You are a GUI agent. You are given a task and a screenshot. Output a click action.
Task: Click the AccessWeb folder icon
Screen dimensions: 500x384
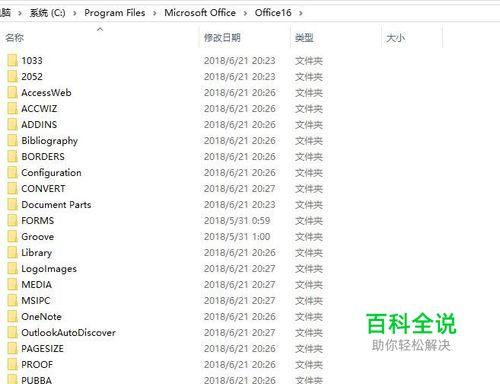pyautogui.click(x=12, y=93)
